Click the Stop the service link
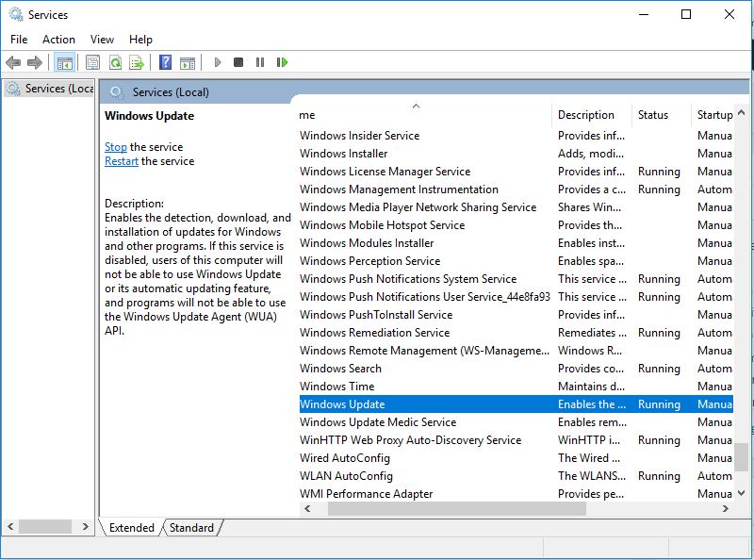This screenshot has width=754, height=560. (115, 147)
